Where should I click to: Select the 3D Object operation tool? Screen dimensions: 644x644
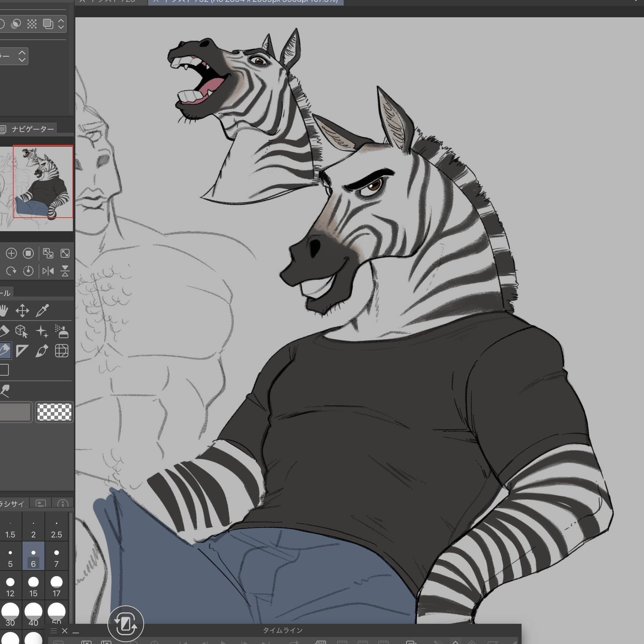[21, 331]
